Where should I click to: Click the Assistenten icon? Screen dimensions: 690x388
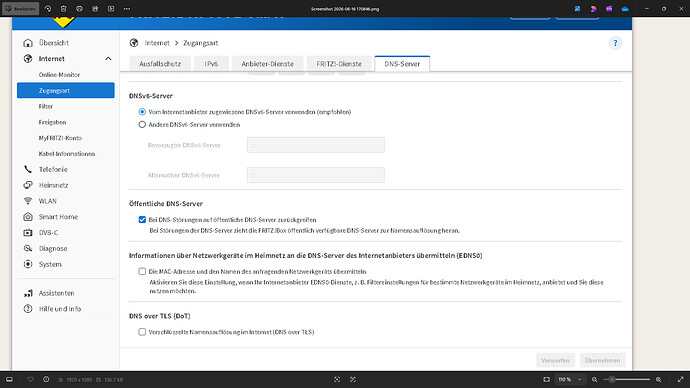click(x=28, y=293)
